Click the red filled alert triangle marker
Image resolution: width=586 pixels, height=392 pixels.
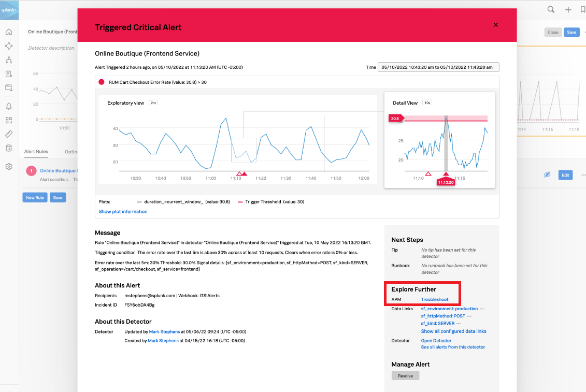pyautogui.click(x=245, y=174)
